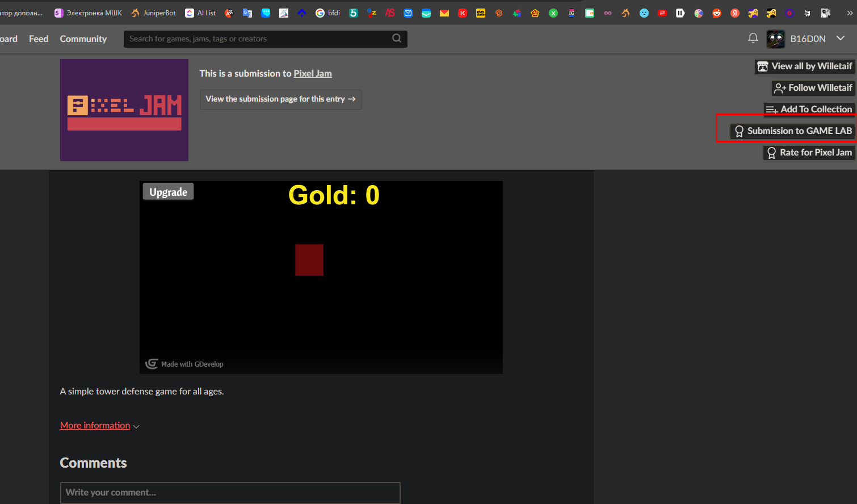Click View the submission page for this entry

tap(280, 99)
